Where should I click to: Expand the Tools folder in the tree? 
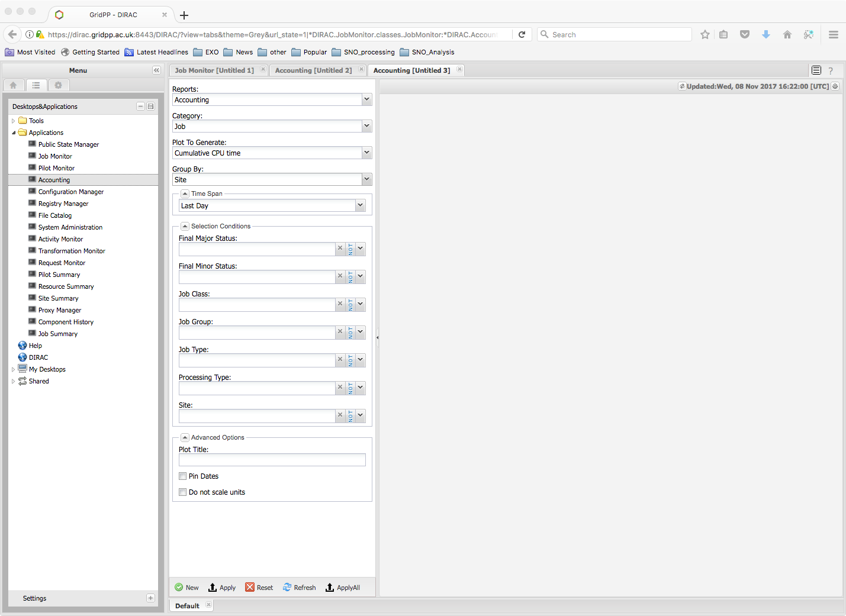(14, 121)
